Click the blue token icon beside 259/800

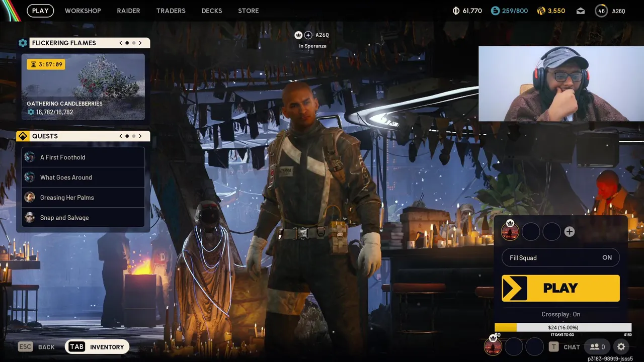495,11
